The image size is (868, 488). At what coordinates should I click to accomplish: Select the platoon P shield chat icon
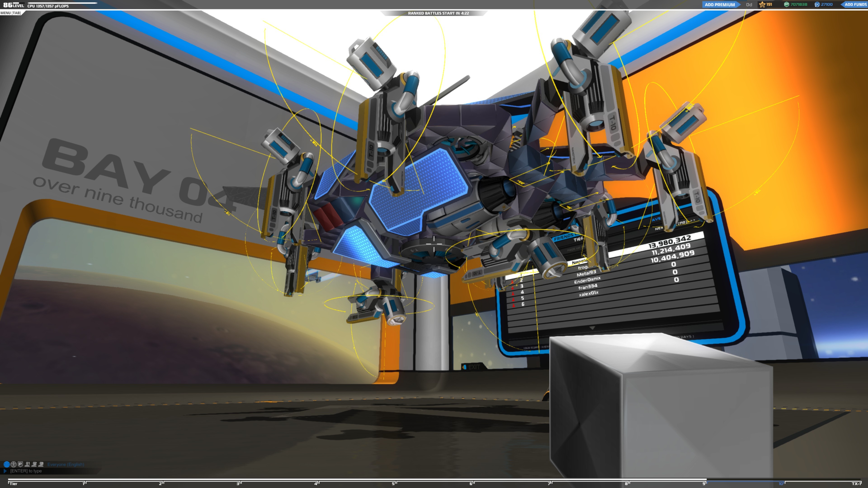(x=20, y=464)
